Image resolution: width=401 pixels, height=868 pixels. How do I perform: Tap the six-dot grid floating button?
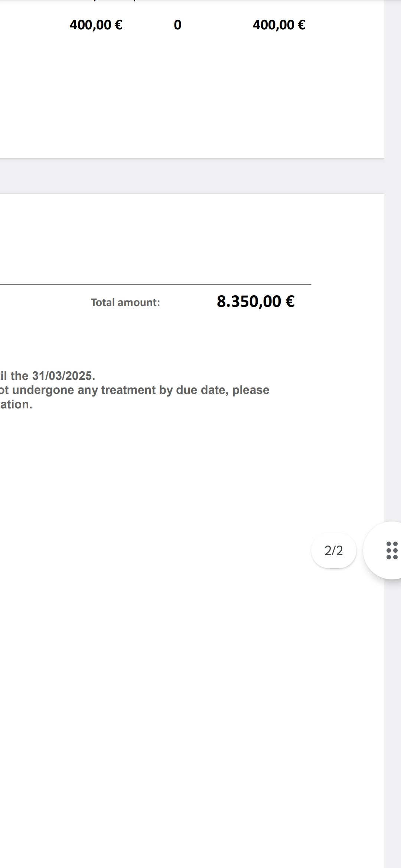[392, 550]
